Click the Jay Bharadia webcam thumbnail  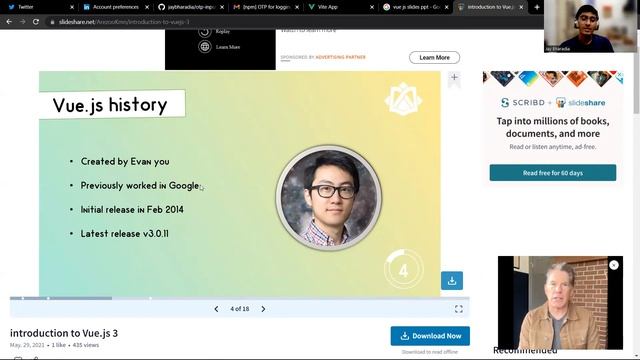coord(591,26)
